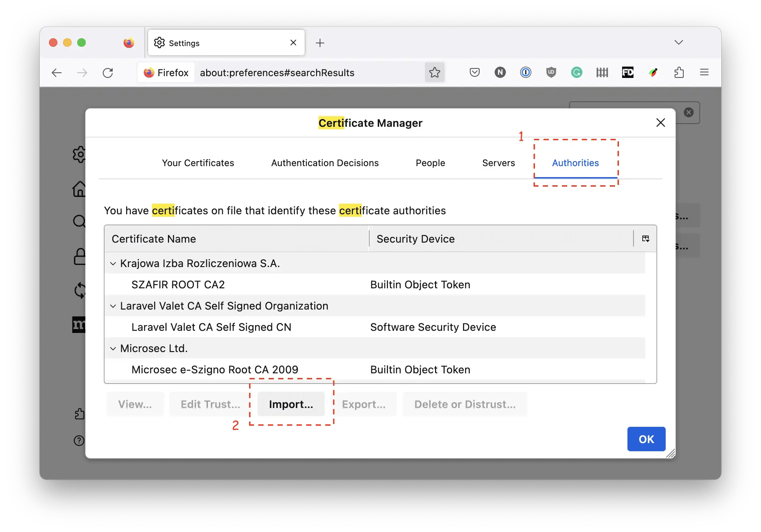761x532 pixels.
Task: Save the page to Pocket
Action: (475, 73)
